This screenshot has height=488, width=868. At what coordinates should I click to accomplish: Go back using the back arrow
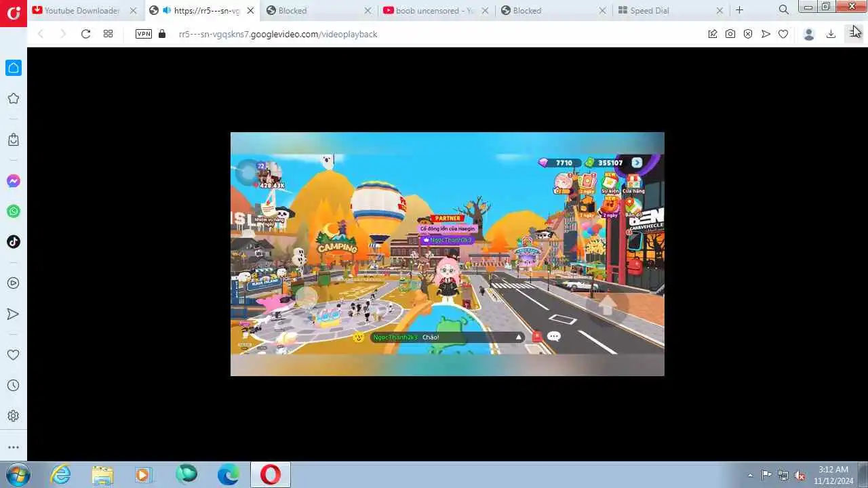pyautogui.click(x=41, y=34)
